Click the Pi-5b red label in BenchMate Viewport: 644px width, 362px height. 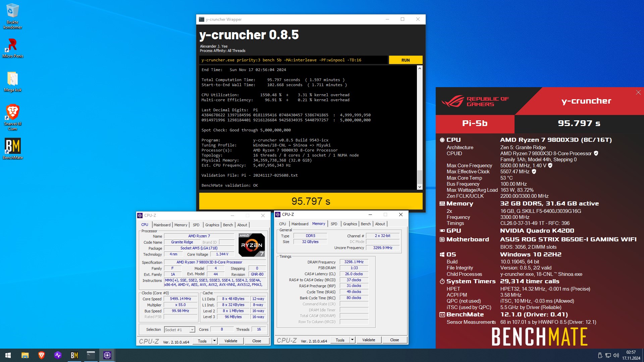click(x=475, y=123)
